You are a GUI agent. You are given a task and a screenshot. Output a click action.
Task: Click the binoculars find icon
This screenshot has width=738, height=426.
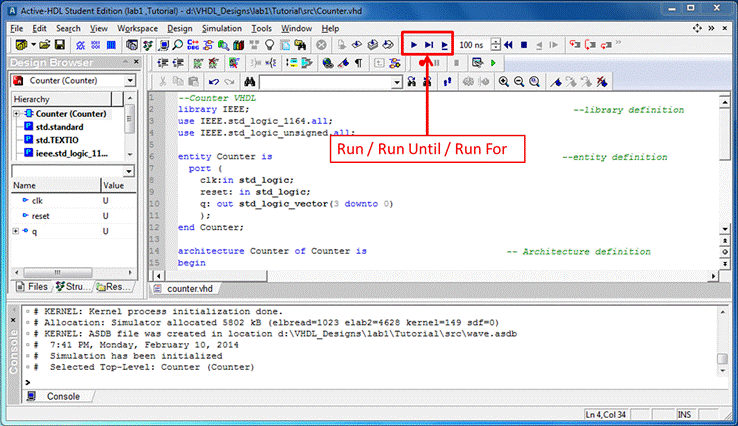(x=249, y=82)
